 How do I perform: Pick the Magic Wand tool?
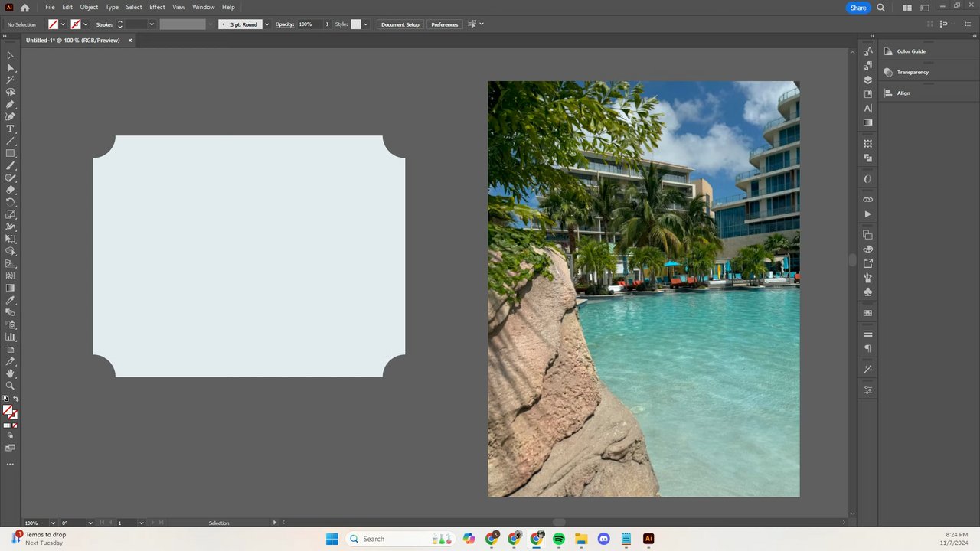(x=10, y=80)
